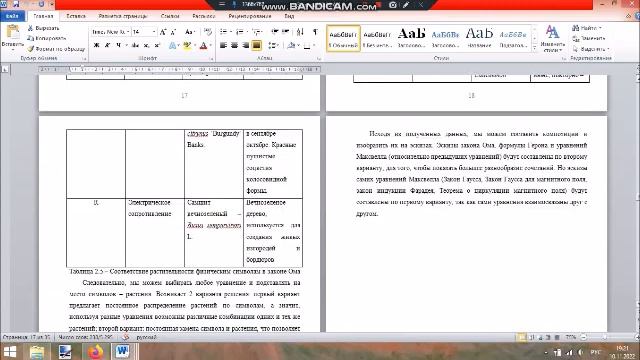
Task: Apply bulleted list icon
Action: (x=224, y=32)
